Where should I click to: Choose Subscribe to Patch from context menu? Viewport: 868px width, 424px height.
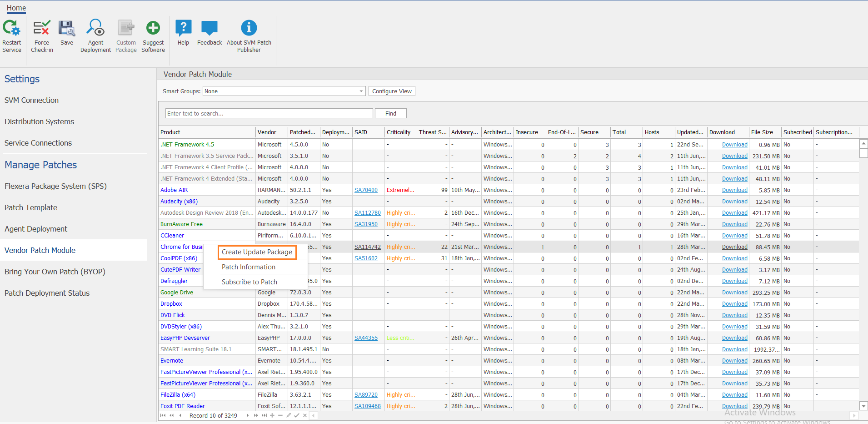point(249,282)
